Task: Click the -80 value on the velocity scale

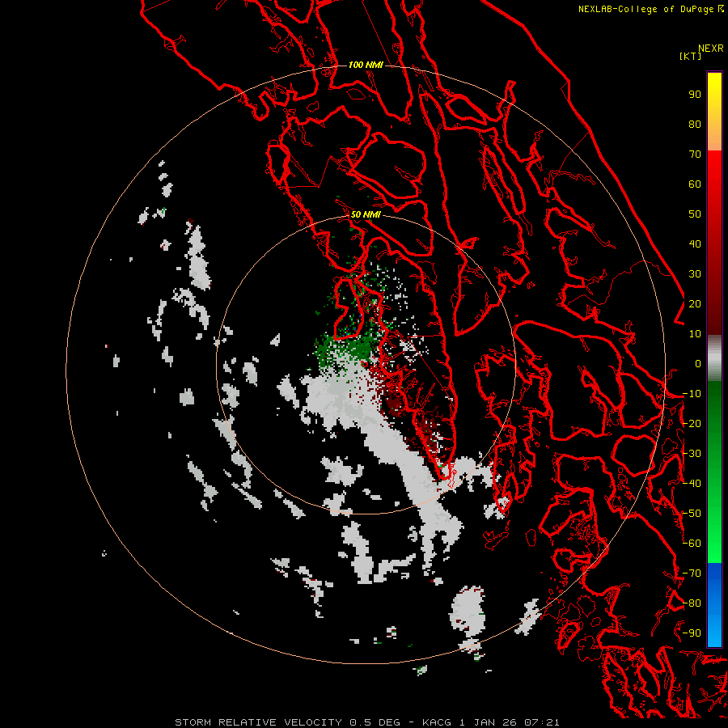Action: pos(692,603)
